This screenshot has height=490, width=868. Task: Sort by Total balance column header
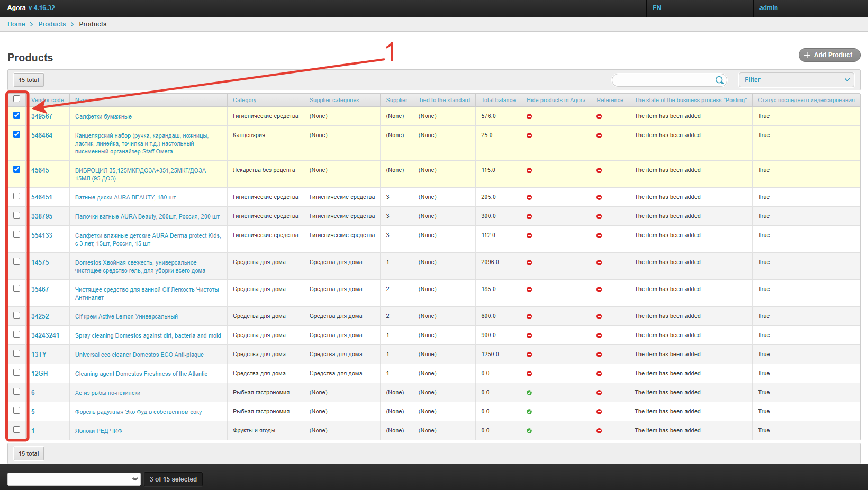498,100
